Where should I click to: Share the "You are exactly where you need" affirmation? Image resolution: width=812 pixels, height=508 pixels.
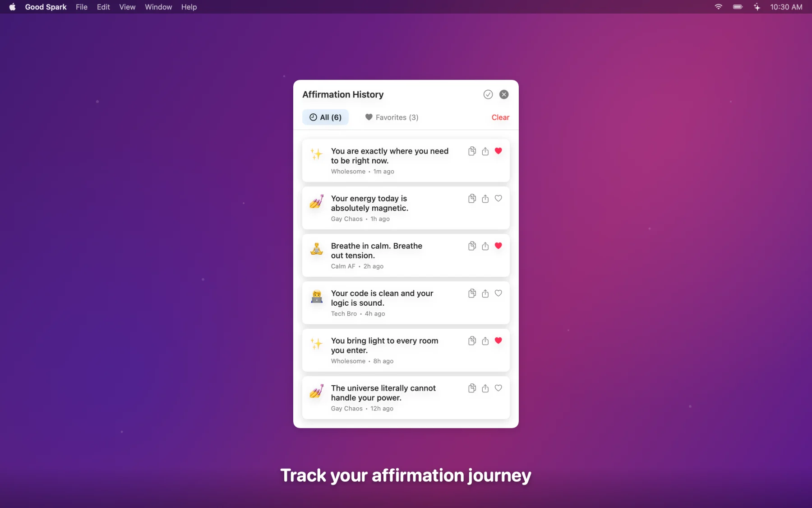coord(485,151)
